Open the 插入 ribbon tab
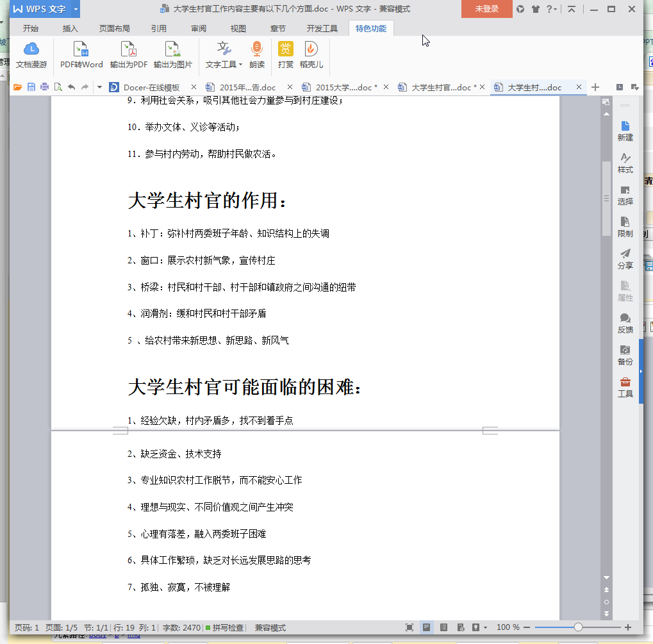 [x=70, y=28]
